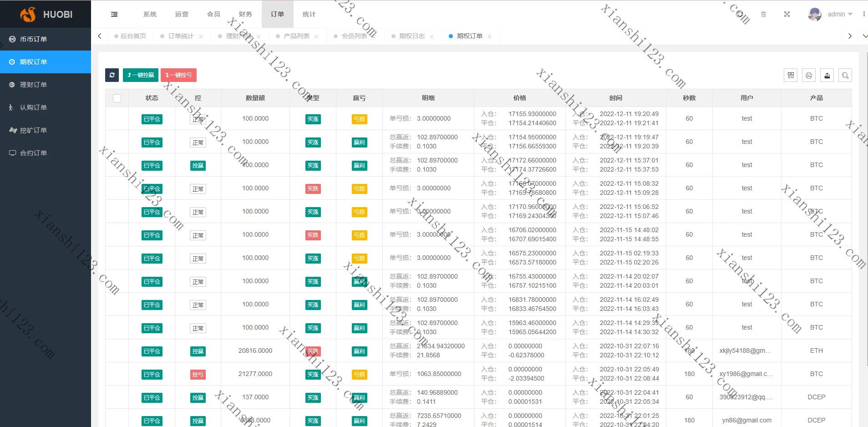Click the 时间 column header
This screenshot has height=427, width=868.
coord(616,98)
